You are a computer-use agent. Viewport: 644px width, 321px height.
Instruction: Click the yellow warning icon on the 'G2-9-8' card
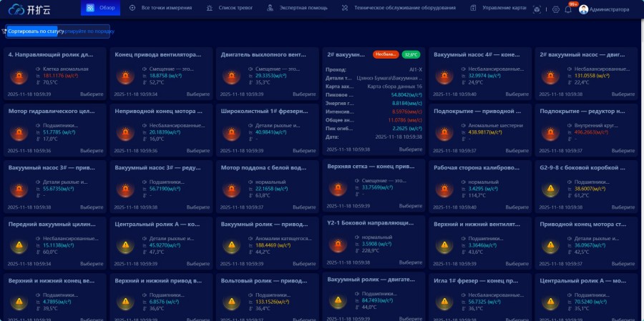(x=551, y=189)
